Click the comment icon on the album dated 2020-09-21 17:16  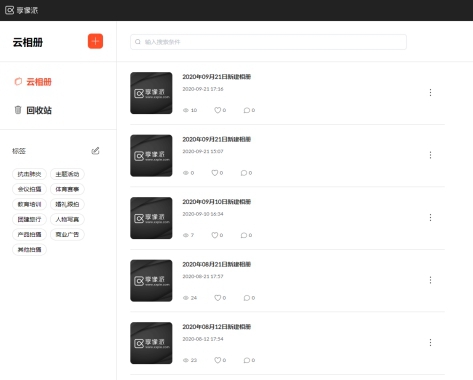(247, 110)
